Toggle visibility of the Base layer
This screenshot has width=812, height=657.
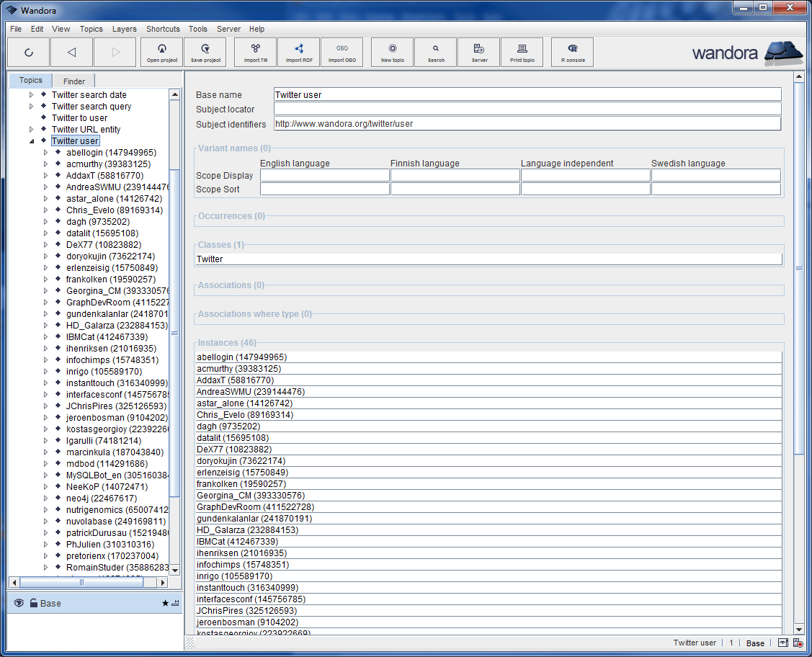click(x=18, y=603)
